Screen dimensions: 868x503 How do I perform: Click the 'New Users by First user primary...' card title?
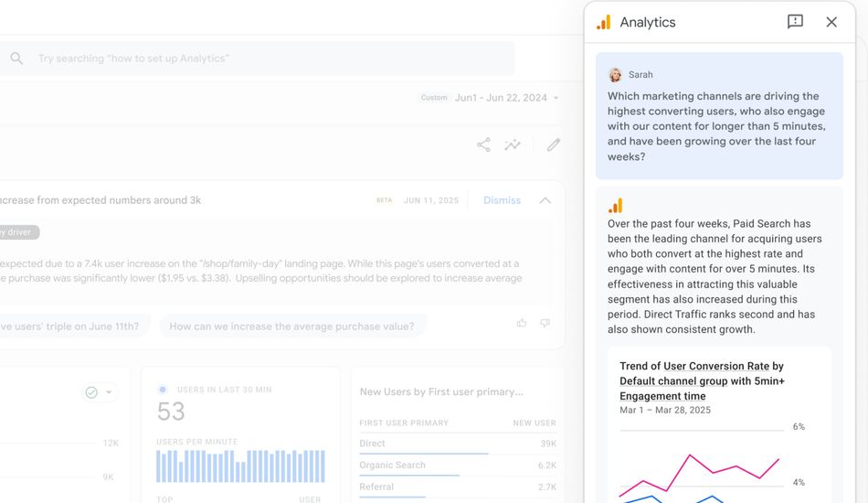tap(441, 391)
